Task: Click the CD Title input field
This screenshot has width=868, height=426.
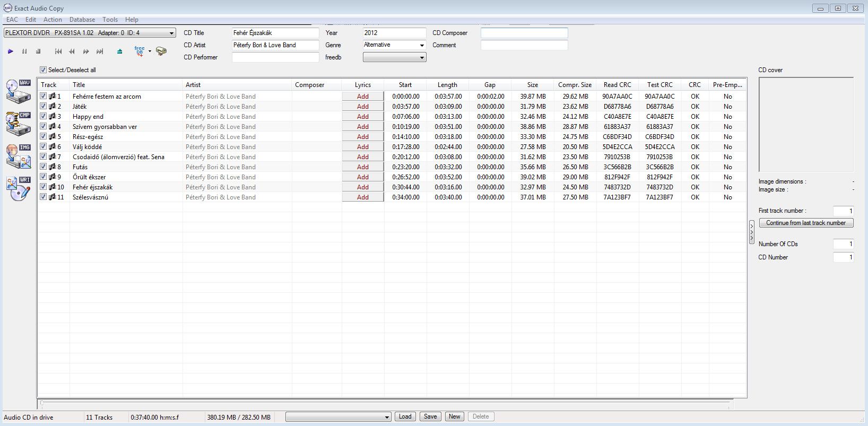Action: [x=275, y=33]
